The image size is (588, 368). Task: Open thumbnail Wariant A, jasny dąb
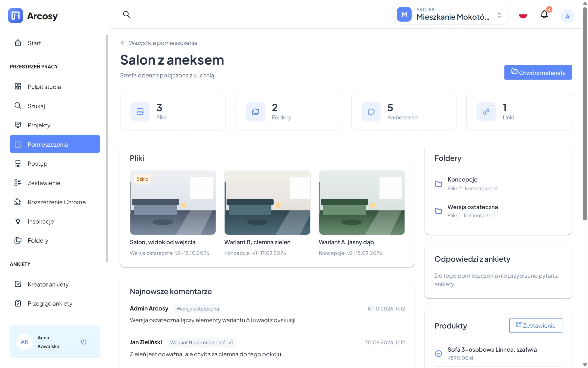(x=362, y=203)
